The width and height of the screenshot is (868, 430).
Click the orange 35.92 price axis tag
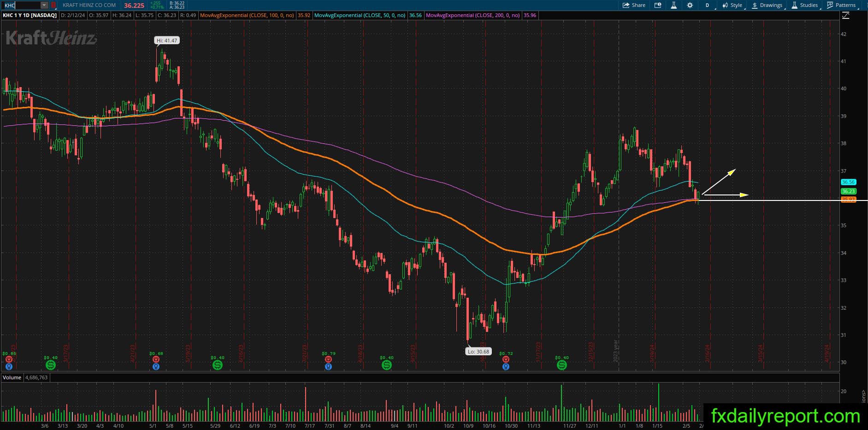(849, 200)
